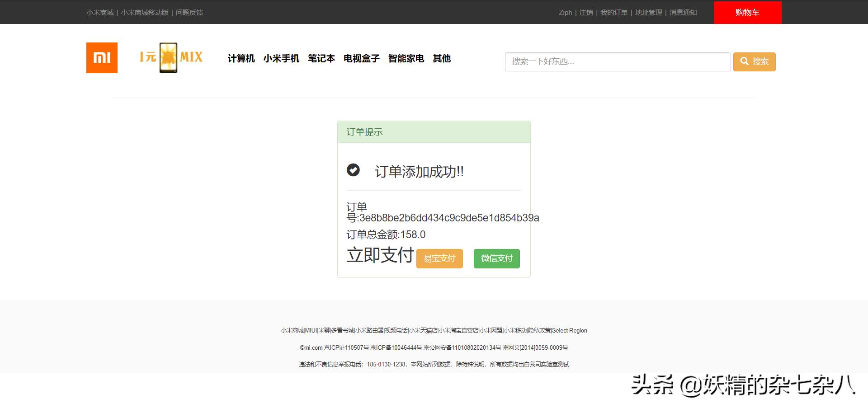Open the 购物车 shopping cart
868x408 pixels.
point(747,12)
